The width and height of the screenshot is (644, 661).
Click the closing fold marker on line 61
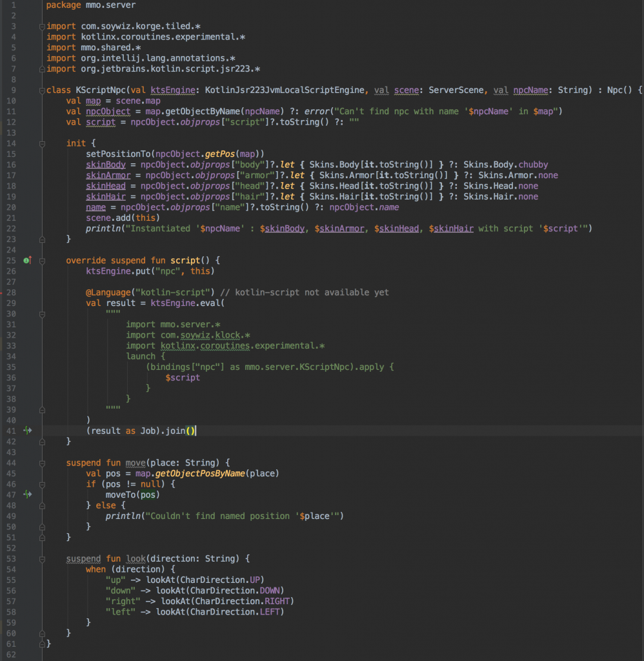[x=43, y=644]
